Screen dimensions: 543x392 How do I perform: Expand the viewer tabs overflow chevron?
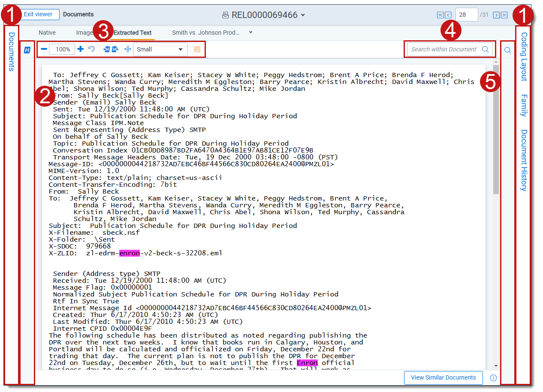[x=251, y=32]
